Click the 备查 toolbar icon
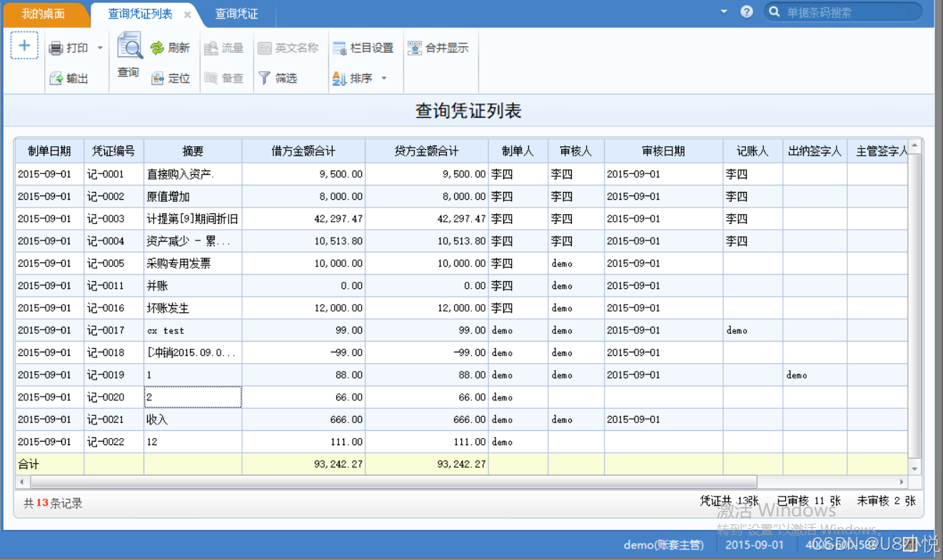The height and width of the screenshot is (560, 943). (211, 78)
